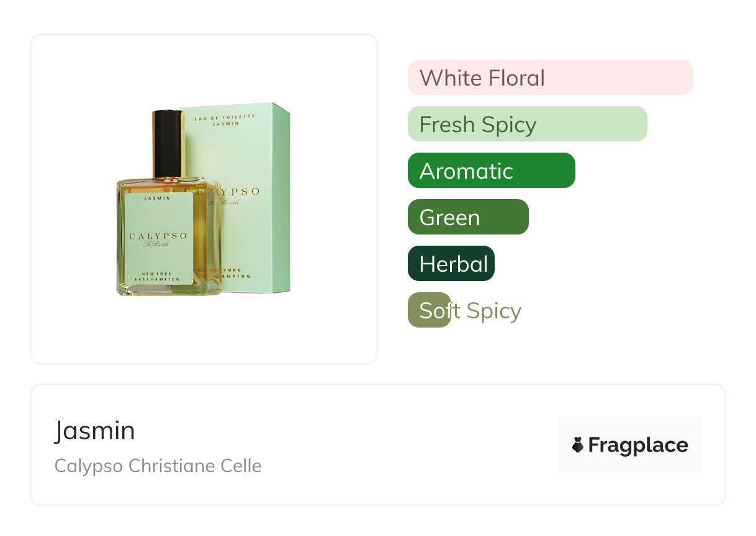Select the White Floral accord bar
Screen dimensions: 756x536
click(x=550, y=78)
